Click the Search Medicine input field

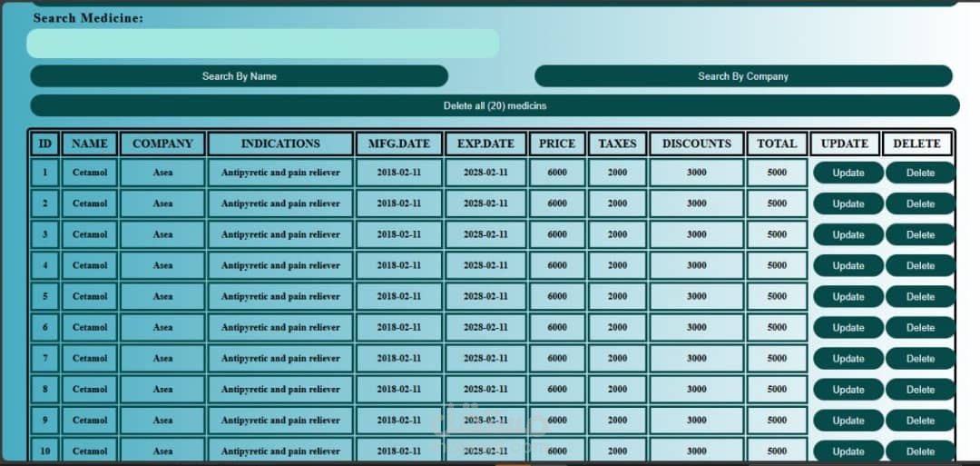tap(262, 44)
